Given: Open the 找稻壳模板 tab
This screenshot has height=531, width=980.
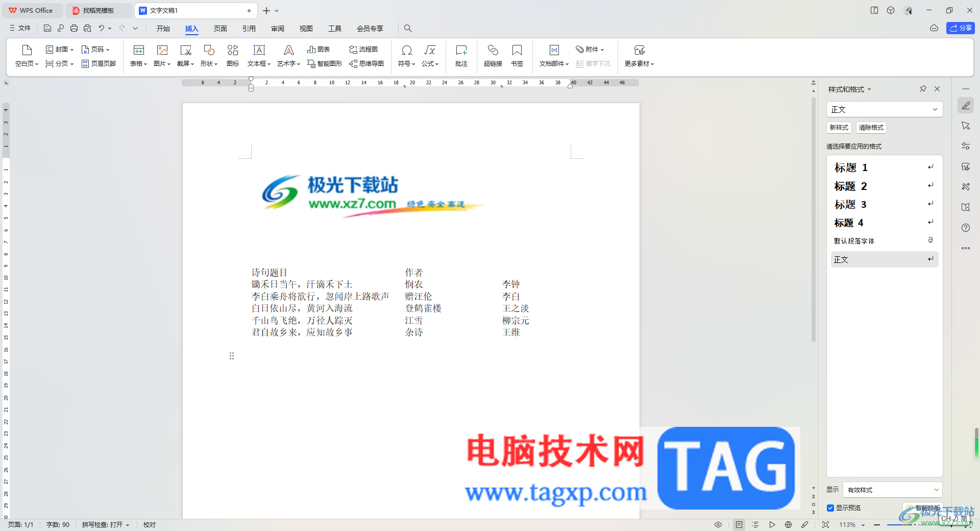Looking at the screenshot, I should point(99,10).
